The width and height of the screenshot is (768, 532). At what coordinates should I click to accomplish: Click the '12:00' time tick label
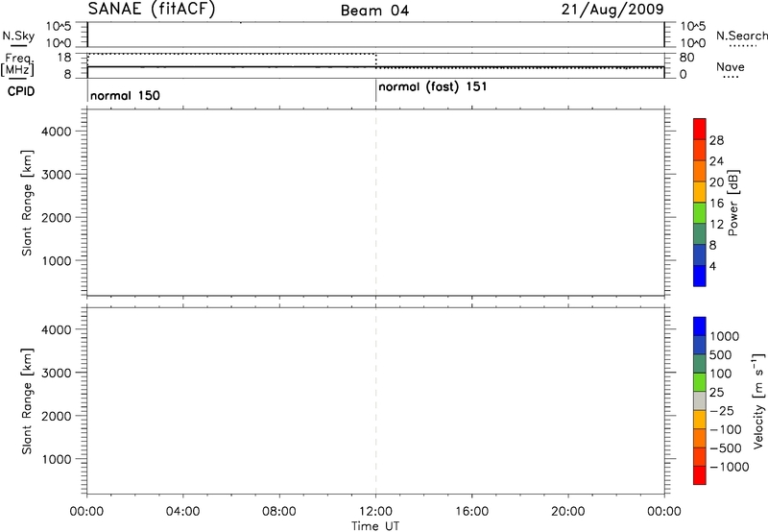[x=375, y=512]
